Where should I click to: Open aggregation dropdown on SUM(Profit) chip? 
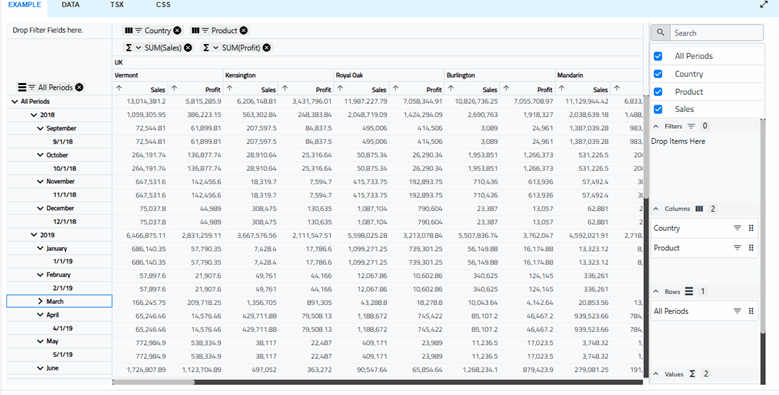point(216,48)
